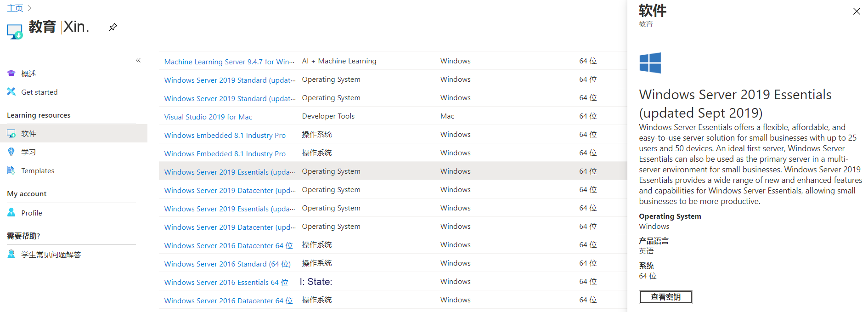Click the 软件 monitor icon in sidebar
Viewport: 868px width, 312px height.
coord(11,134)
